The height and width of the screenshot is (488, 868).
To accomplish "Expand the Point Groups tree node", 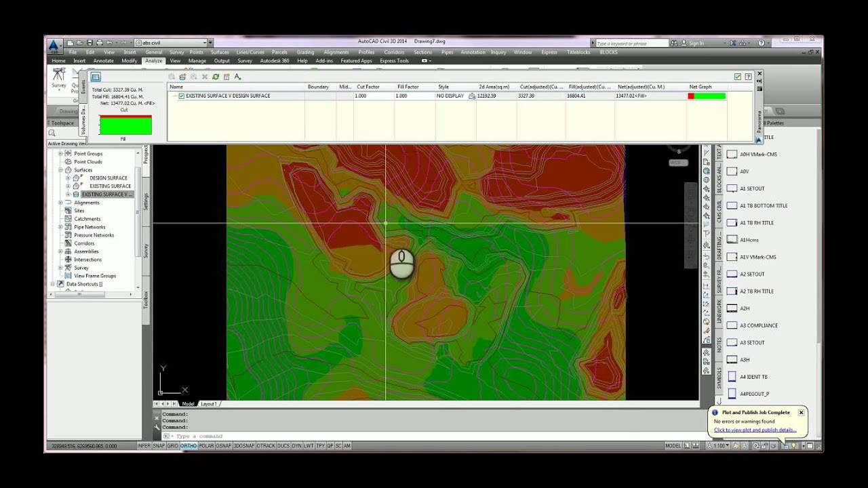I will point(60,154).
